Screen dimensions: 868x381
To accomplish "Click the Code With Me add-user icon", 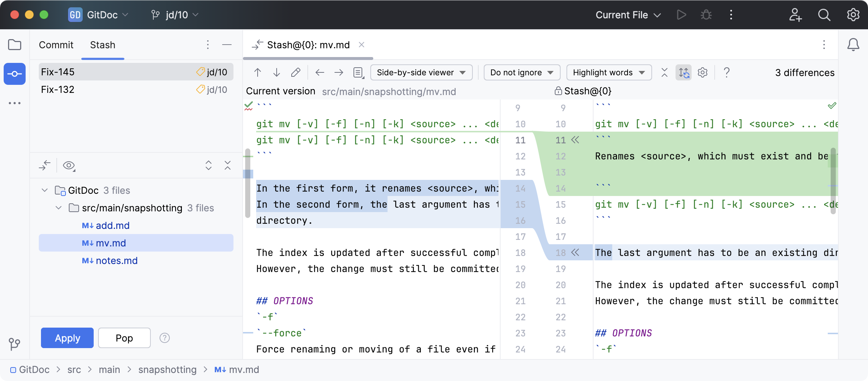I will pos(795,15).
